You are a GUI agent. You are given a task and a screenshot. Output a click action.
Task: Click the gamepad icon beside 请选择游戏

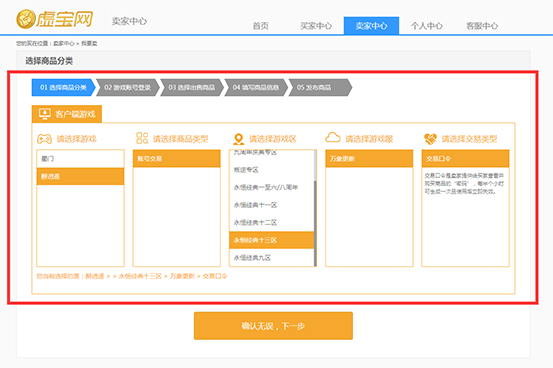tap(44, 139)
